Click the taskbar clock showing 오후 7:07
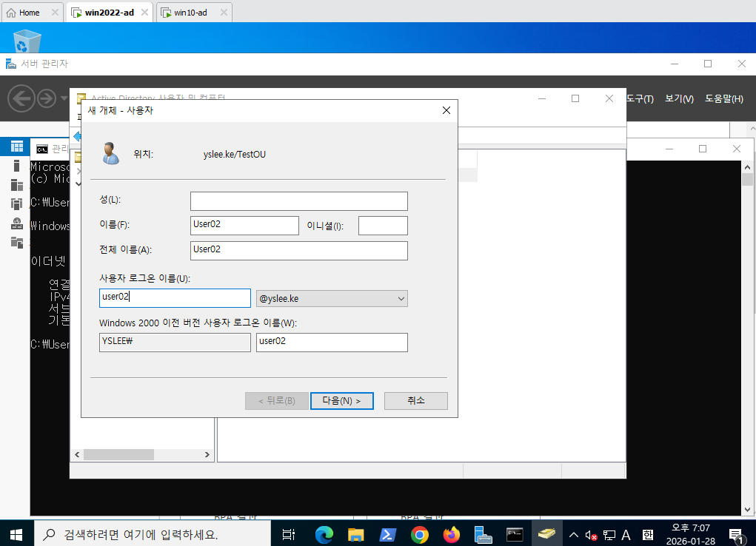The height and width of the screenshot is (546, 756). point(690,534)
